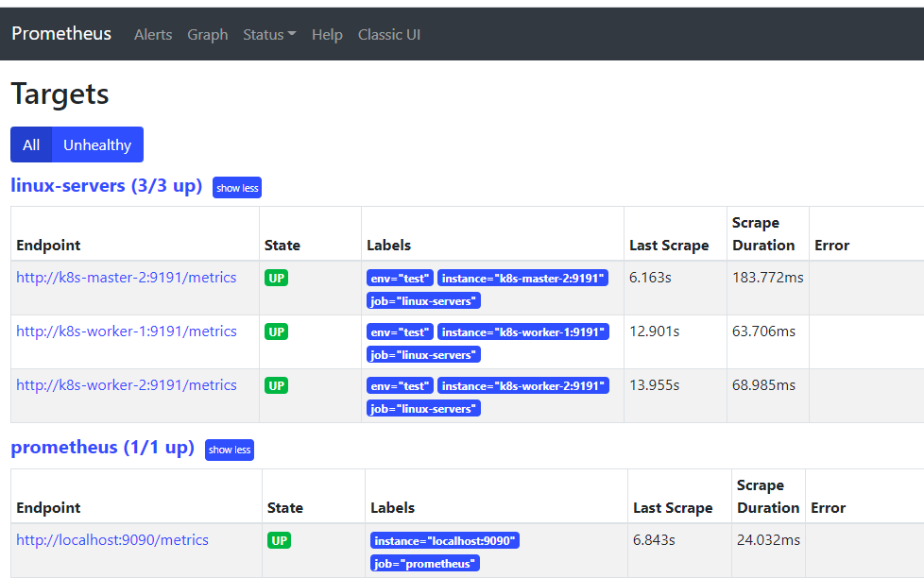The image size is (924, 578).
Task: Click UP state badge for localhost:9090
Action: 280,540
